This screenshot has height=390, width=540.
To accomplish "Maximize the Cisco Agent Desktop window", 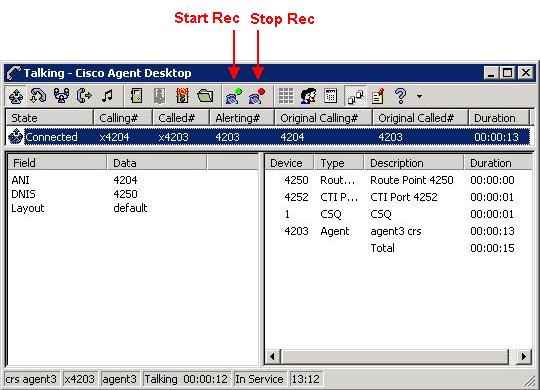I will (x=507, y=73).
